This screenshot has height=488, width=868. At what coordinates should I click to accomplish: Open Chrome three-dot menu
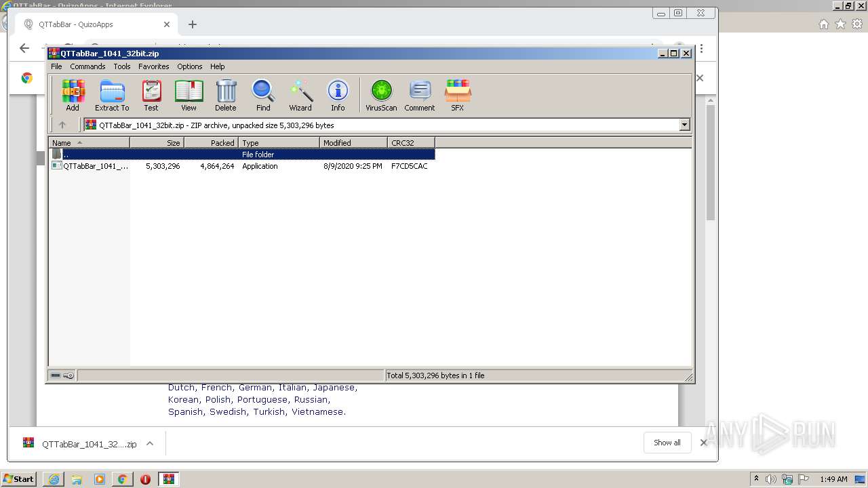coord(702,49)
